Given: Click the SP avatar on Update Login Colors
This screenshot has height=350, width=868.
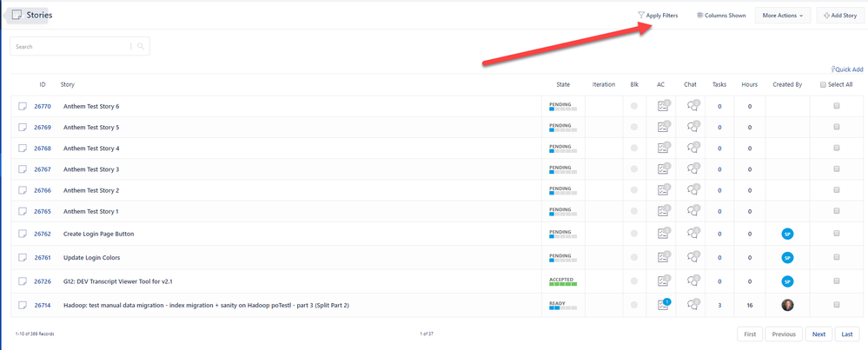Looking at the screenshot, I should 787,258.
